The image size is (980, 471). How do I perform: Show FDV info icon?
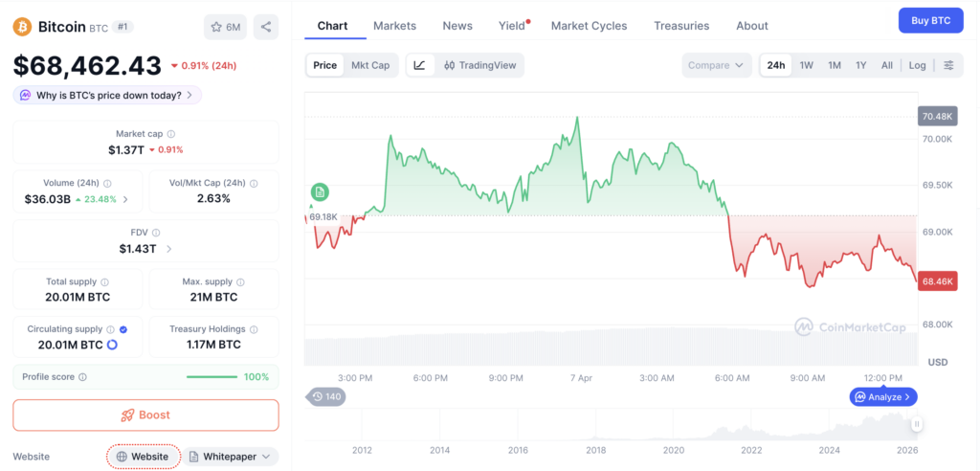pyautogui.click(x=156, y=233)
